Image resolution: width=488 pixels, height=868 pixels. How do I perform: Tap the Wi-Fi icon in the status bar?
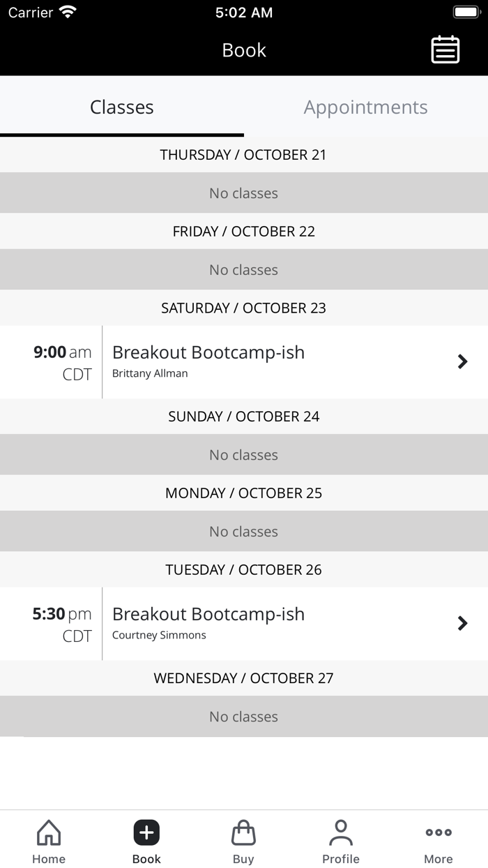tap(66, 11)
